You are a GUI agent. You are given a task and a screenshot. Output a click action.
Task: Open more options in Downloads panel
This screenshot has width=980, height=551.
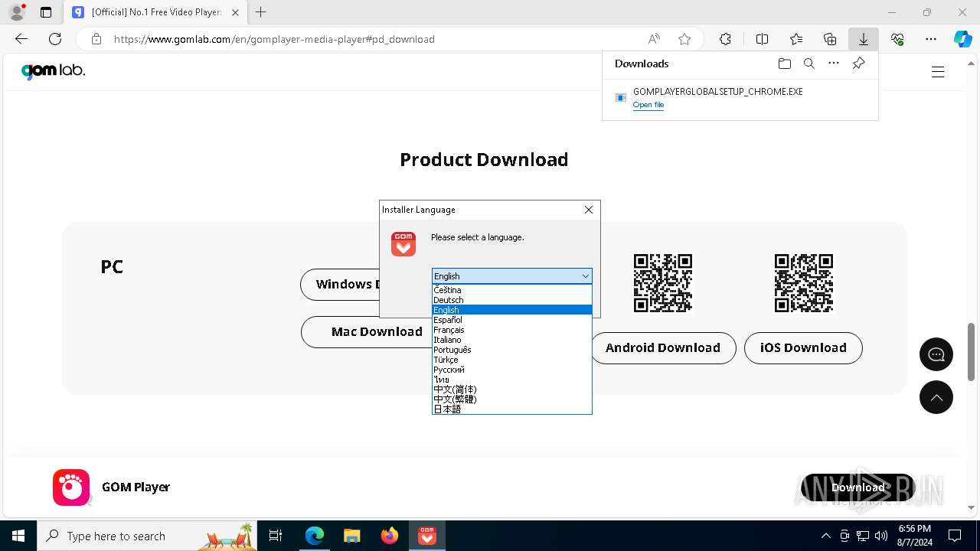click(834, 64)
